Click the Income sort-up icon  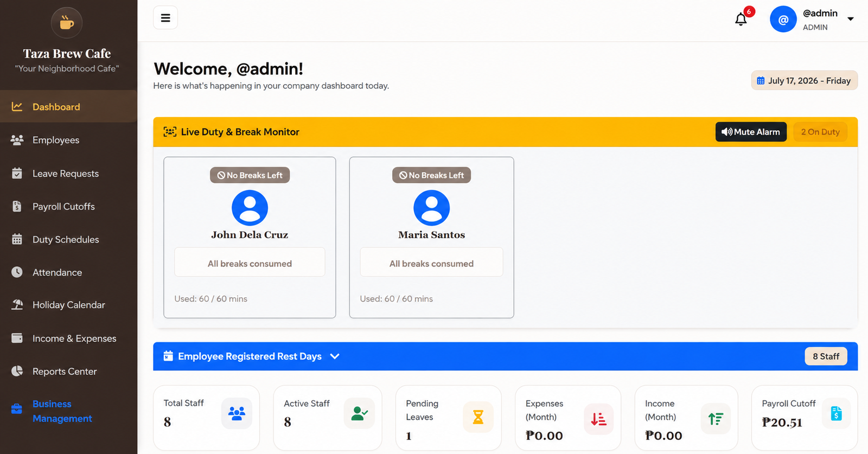pos(716,419)
